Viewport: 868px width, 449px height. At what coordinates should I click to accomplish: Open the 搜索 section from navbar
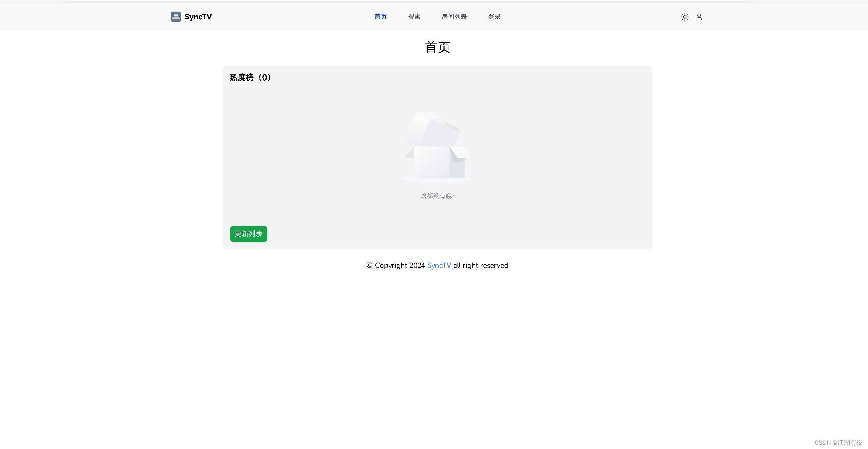(414, 16)
